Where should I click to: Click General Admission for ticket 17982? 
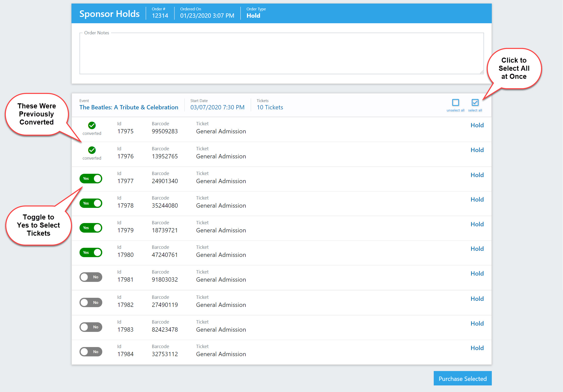click(x=221, y=305)
